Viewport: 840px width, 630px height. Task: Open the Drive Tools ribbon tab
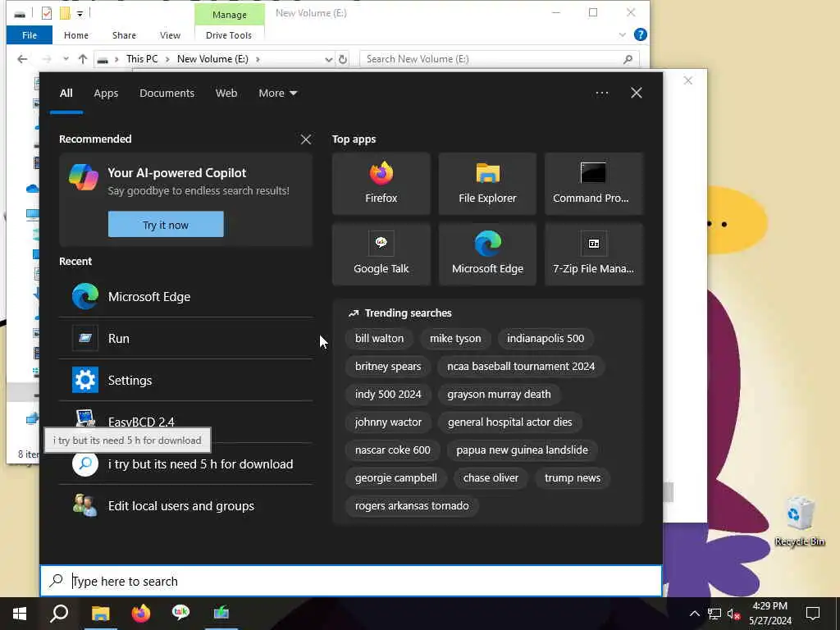click(229, 35)
